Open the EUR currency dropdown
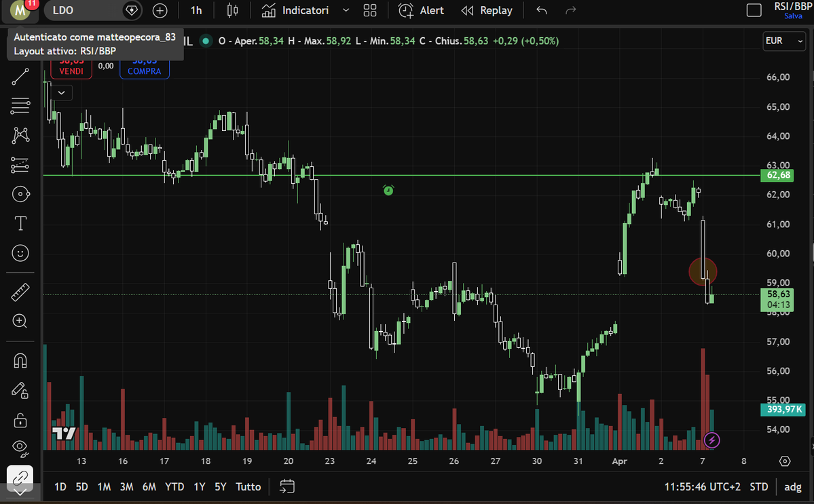Image resolution: width=814 pixels, height=504 pixels. click(784, 41)
